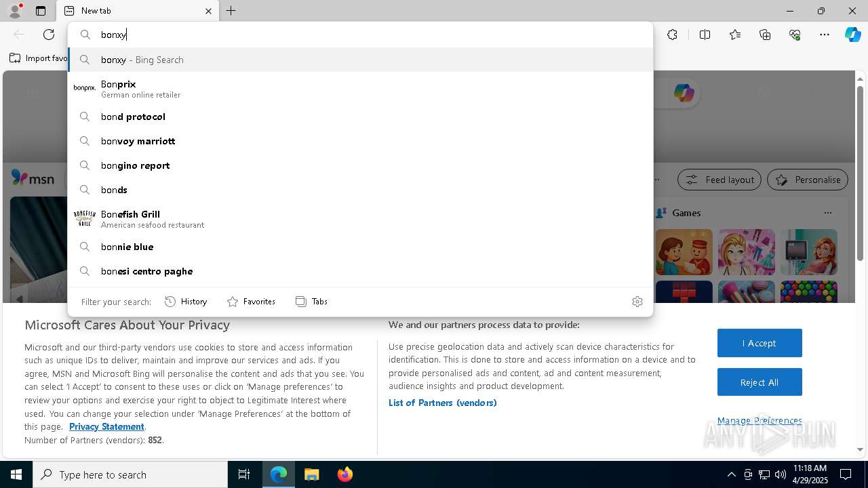Screen dimensions: 868x488
Task: Open the Feed layout button
Action: click(x=719, y=180)
